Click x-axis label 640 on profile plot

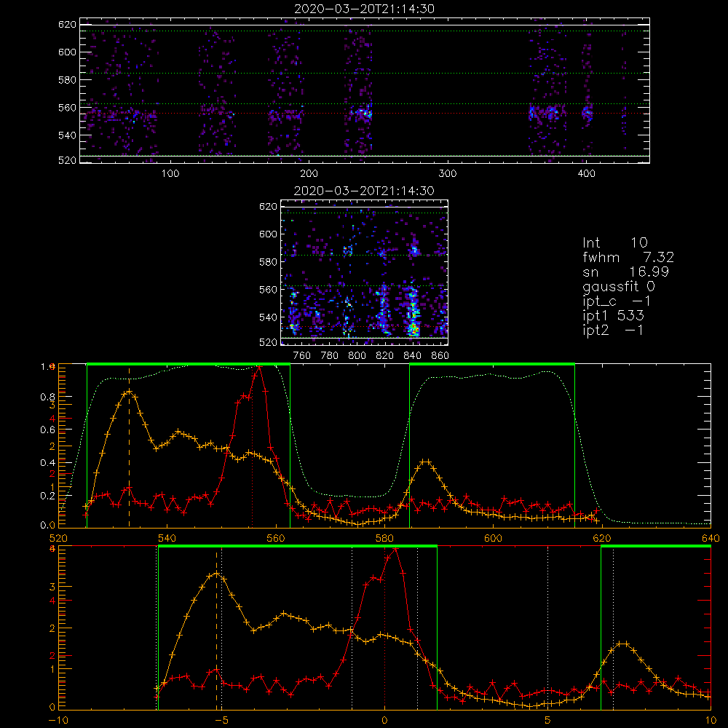click(x=711, y=538)
